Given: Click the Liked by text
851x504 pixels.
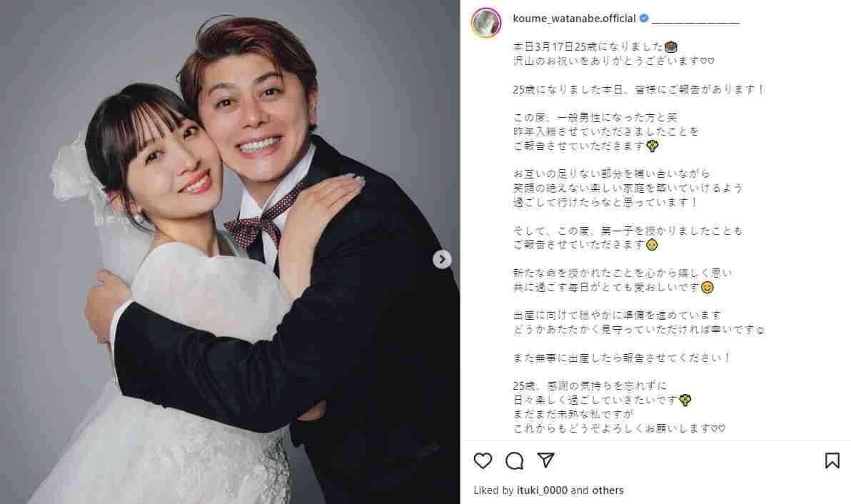Looking at the screenshot, I should click(x=493, y=490).
